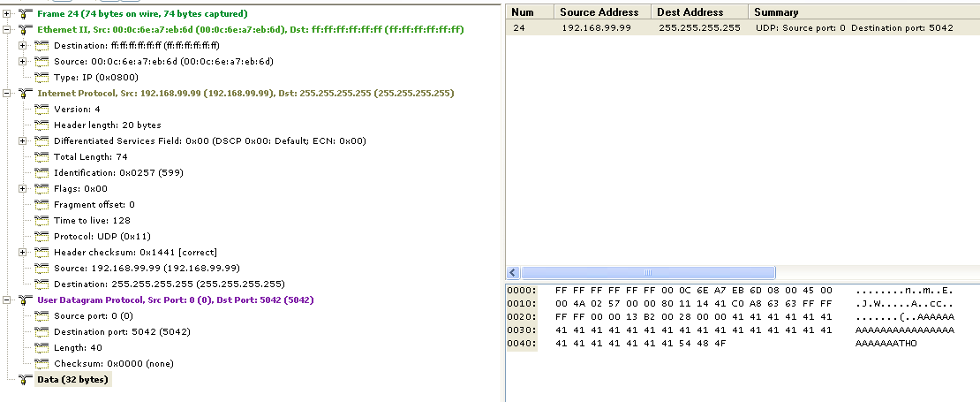Screen dimensions: 980x402
Task: Expand the Differentiated Services Field node
Action: coord(22,141)
